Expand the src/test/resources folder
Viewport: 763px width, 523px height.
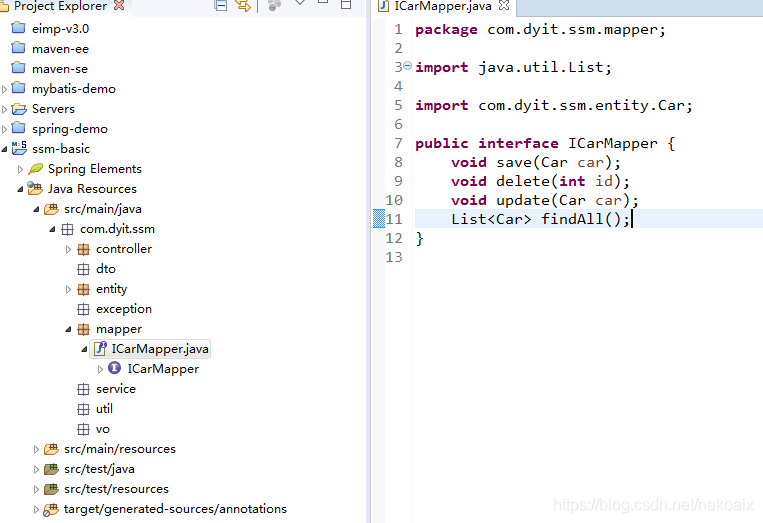coord(36,489)
